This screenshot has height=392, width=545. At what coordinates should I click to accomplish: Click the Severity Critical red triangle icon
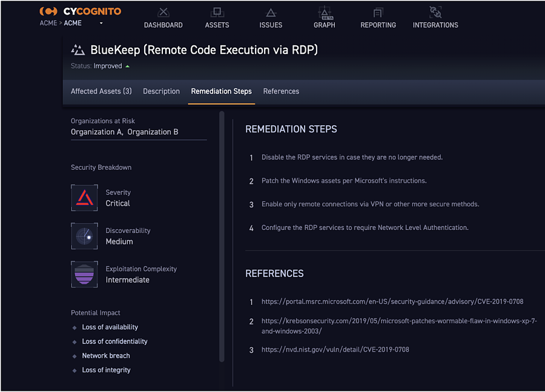tap(84, 198)
